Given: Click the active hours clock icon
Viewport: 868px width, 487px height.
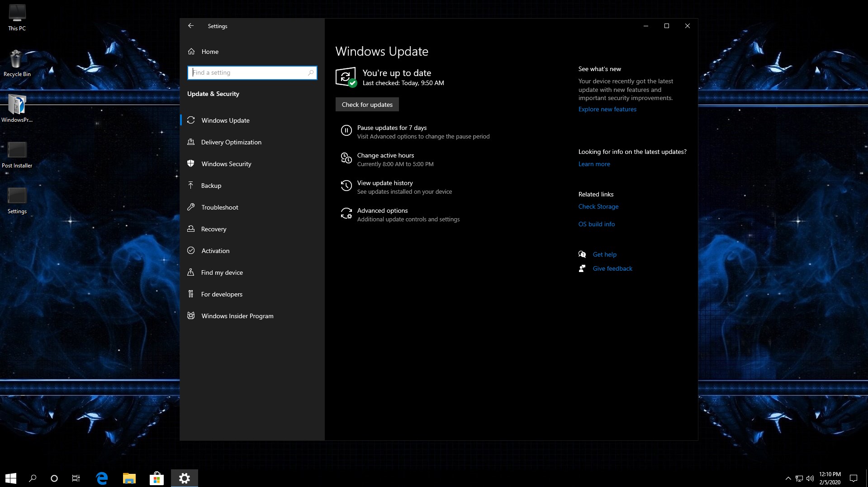Looking at the screenshot, I should tap(346, 158).
